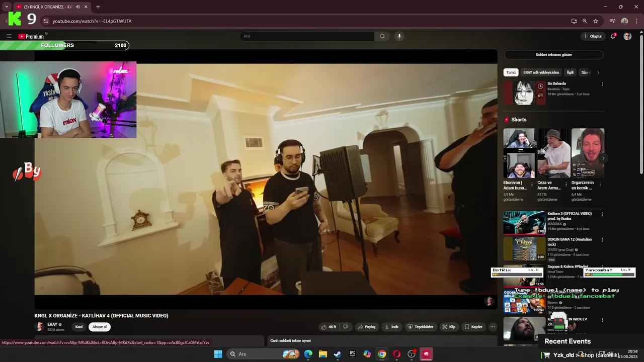Click Sohbet tekrarını göster button

click(x=553, y=54)
